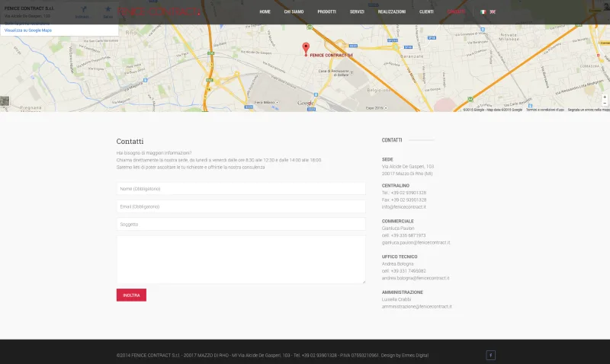Click inside the message text area

point(241,260)
